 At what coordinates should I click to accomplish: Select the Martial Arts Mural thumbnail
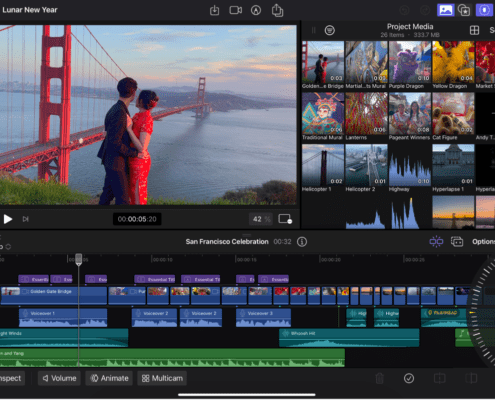point(366,62)
